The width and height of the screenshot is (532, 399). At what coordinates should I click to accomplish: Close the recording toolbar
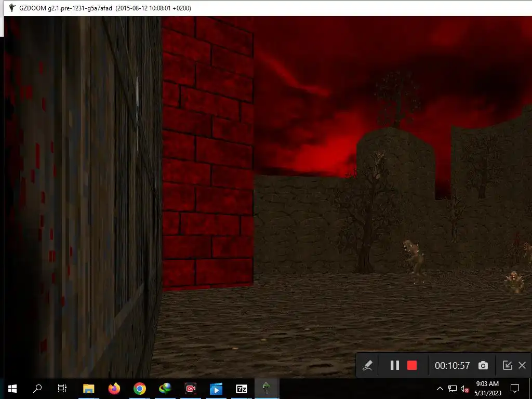522,365
